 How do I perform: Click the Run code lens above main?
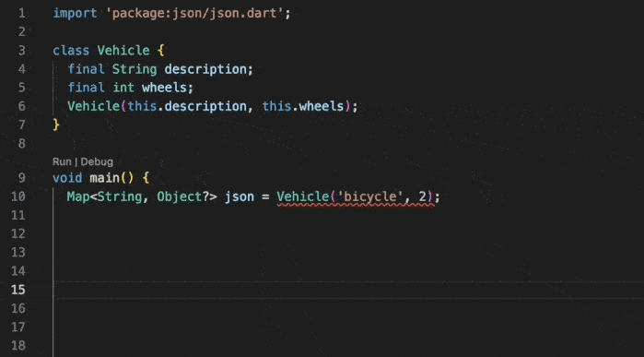pyautogui.click(x=62, y=161)
